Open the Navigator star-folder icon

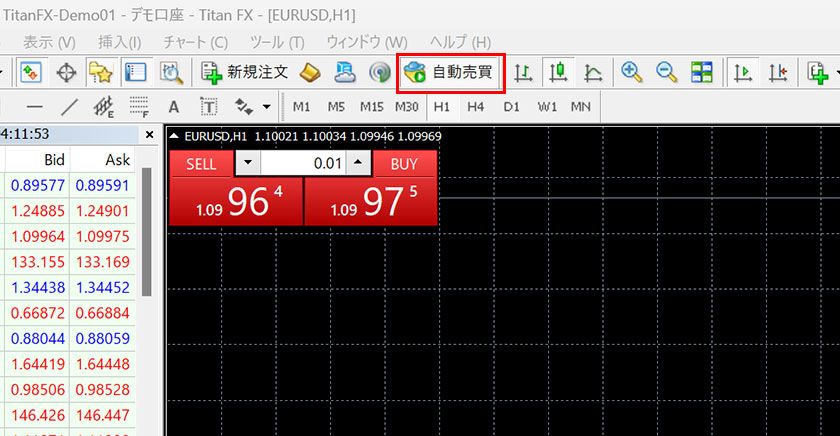point(100,72)
